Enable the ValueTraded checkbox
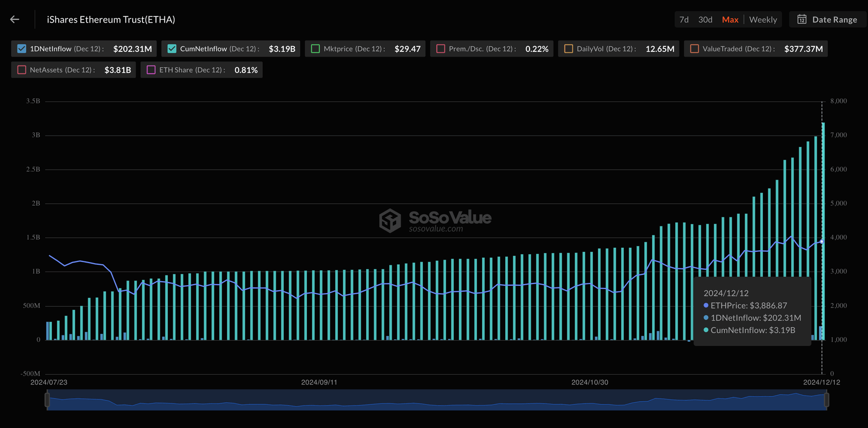 tap(695, 49)
